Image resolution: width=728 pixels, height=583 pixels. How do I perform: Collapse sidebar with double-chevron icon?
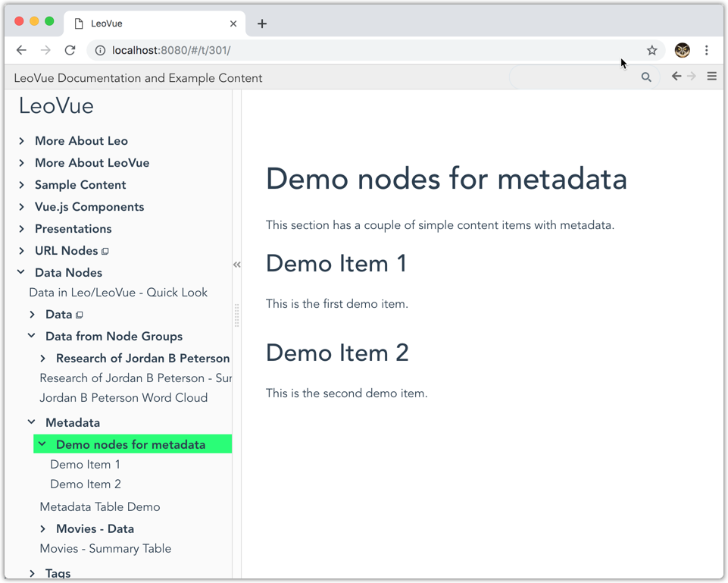237,265
